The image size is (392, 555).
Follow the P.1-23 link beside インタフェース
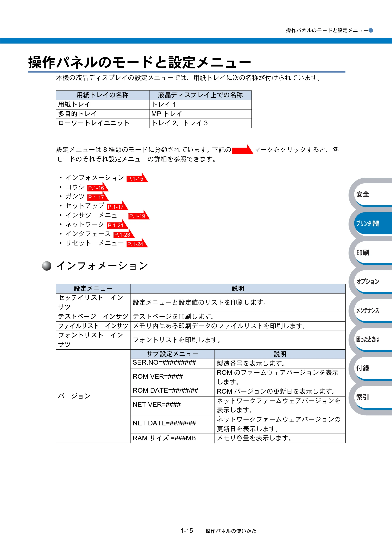click(x=123, y=234)
